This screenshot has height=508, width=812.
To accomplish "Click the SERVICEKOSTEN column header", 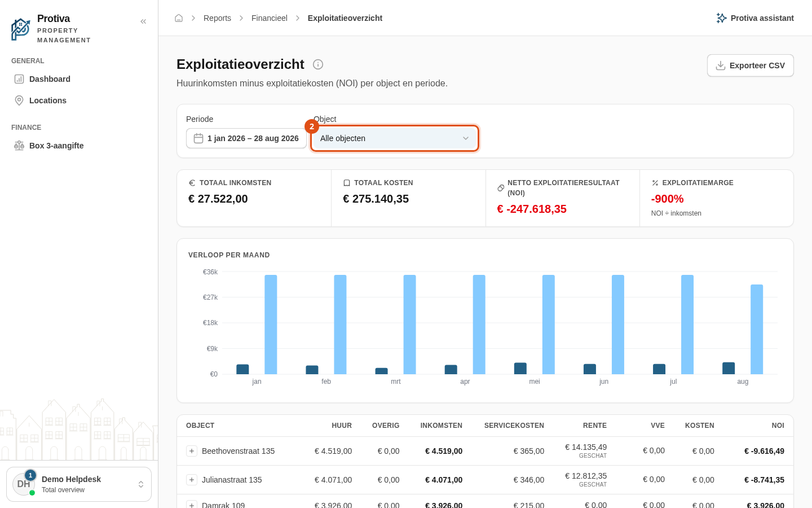I will click(514, 426).
